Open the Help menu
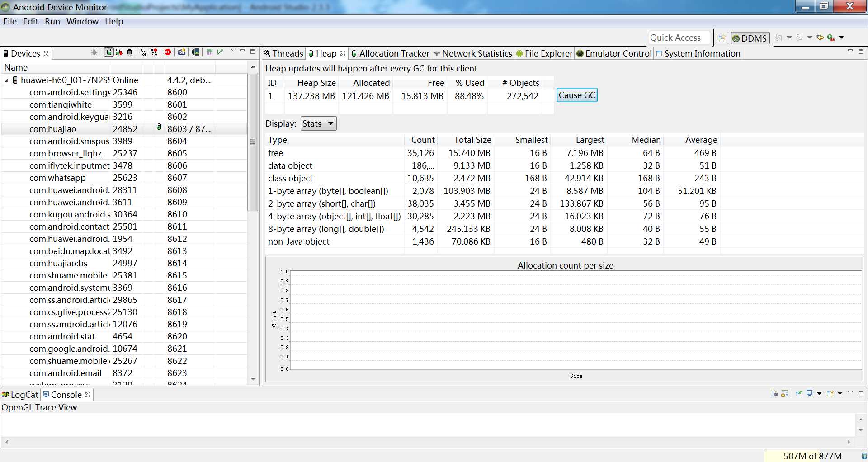This screenshot has width=868, height=462. [114, 21]
